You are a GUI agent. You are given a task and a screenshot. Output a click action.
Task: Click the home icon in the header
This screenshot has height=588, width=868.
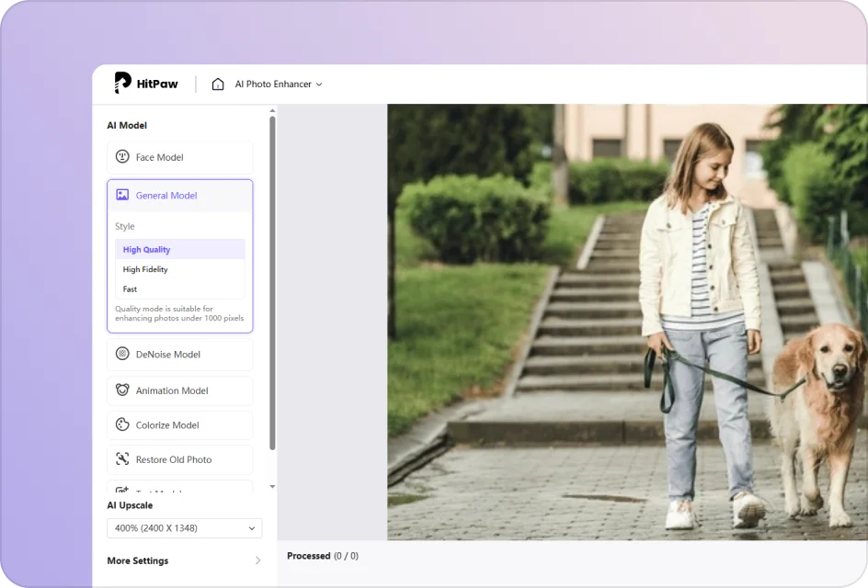pyautogui.click(x=217, y=83)
